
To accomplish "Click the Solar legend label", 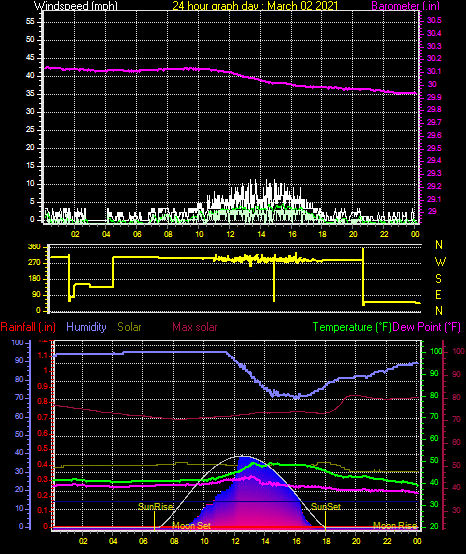I will [x=129, y=327].
